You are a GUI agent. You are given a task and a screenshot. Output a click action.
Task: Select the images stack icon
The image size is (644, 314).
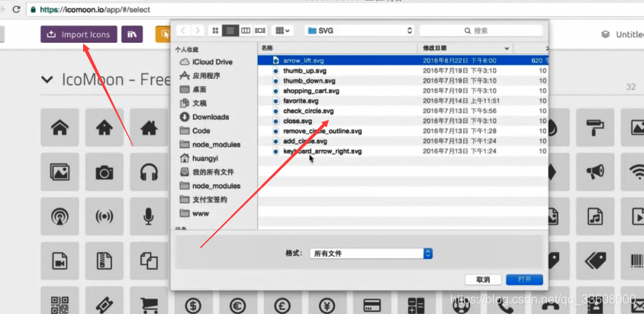pos(60,172)
